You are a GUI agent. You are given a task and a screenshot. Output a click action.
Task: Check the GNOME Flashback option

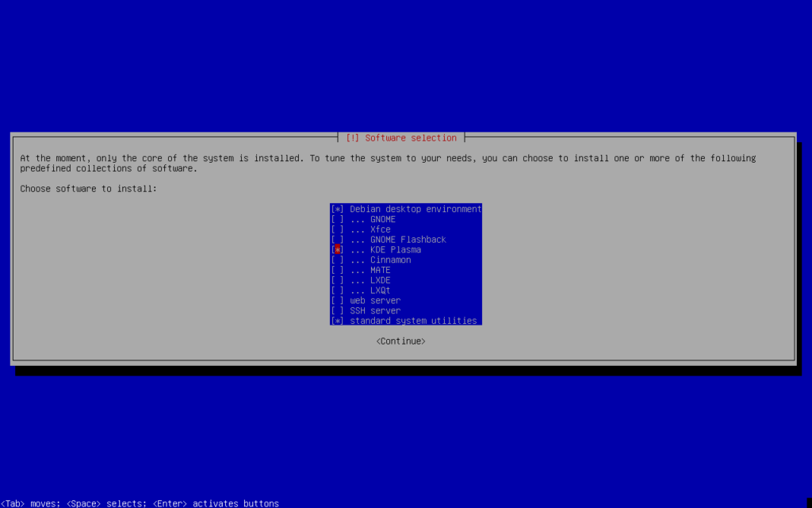coord(337,240)
